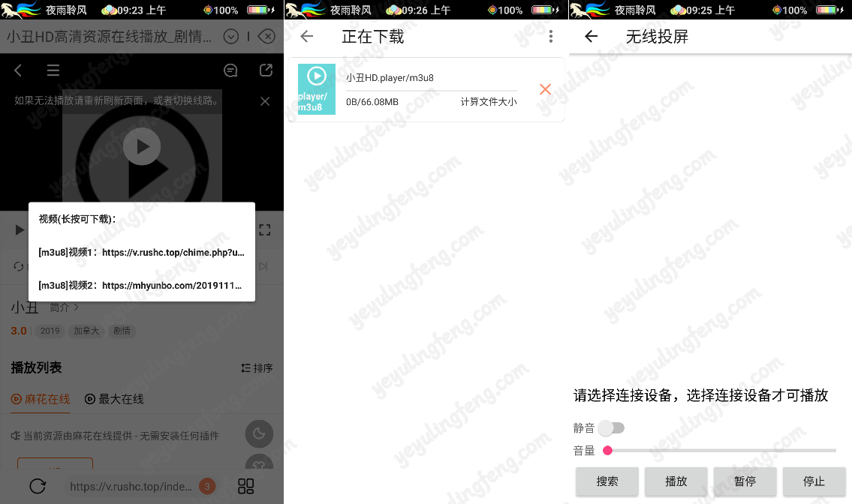Click the 播放 cast play button

coord(676,481)
